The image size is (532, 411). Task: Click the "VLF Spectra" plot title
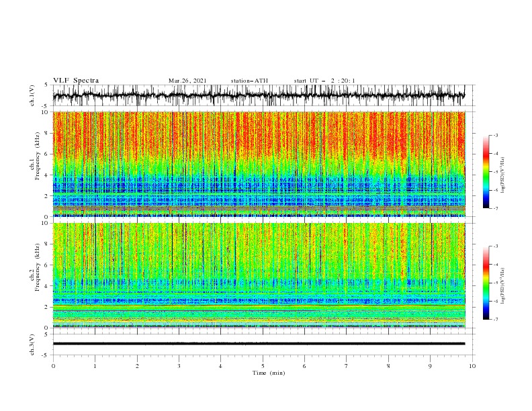click(76, 81)
